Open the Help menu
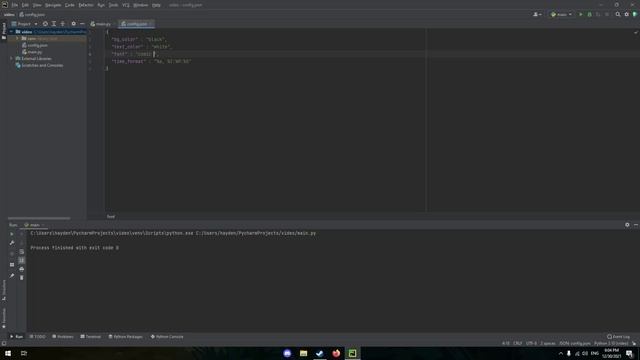The height and width of the screenshot is (360, 640). tap(156, 5)
